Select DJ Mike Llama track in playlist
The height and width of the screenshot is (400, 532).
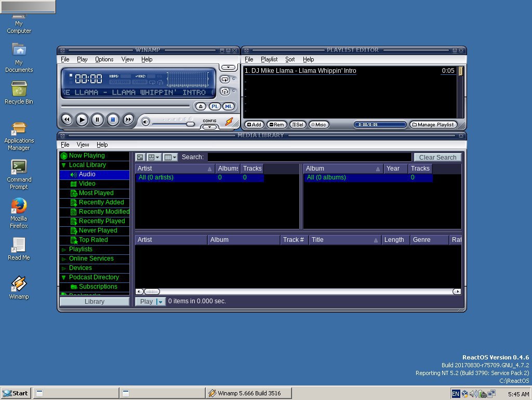[x=350, y=71]
